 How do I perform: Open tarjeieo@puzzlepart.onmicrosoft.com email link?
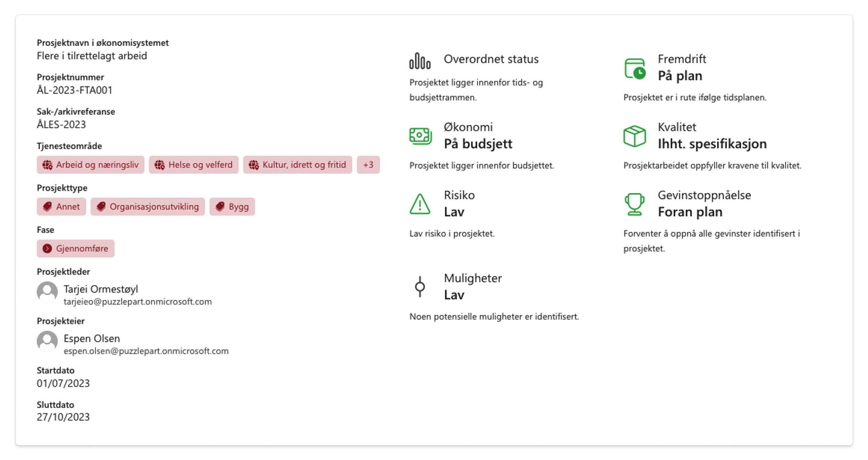(138, 302)
